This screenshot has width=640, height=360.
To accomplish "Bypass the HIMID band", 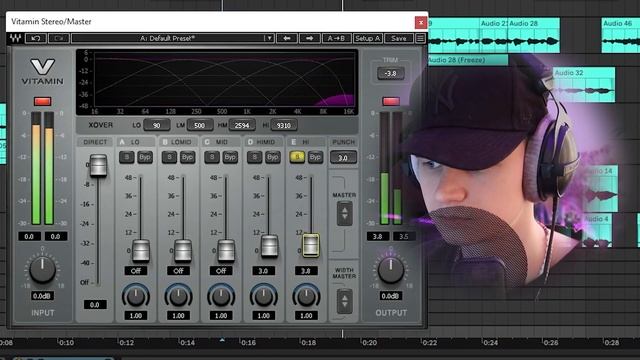I will [273, 157].
